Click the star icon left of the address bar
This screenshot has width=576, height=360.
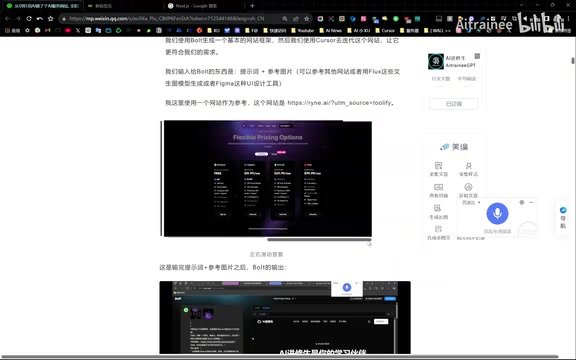tap(50, 18)
